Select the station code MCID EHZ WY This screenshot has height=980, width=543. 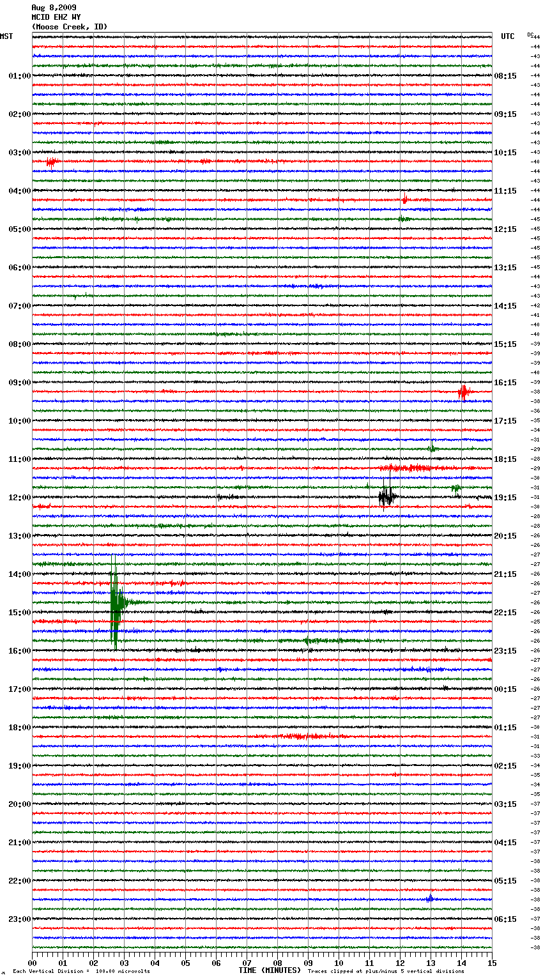(x=56, y=17)
